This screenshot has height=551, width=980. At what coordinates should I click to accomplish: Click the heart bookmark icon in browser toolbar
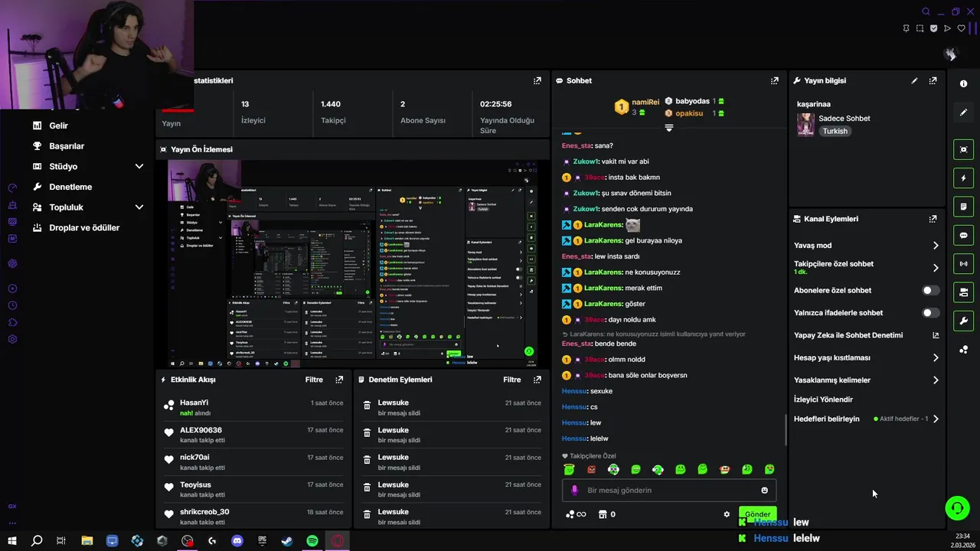(962, 28)
